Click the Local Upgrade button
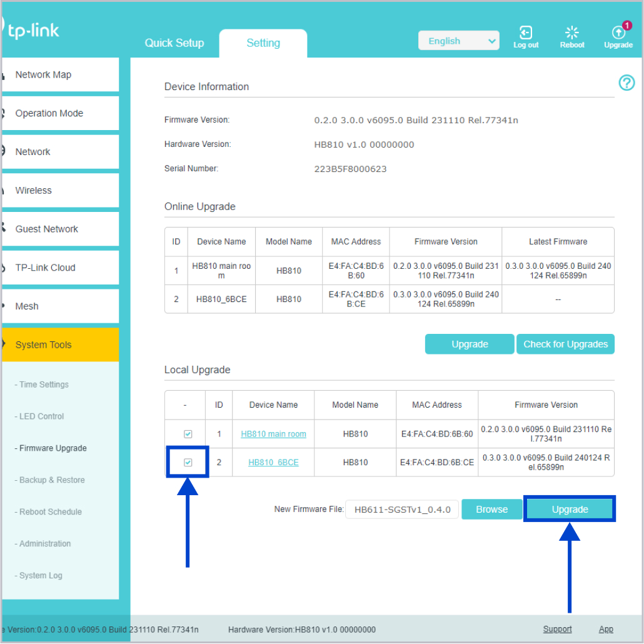 (x=570, y=510)
